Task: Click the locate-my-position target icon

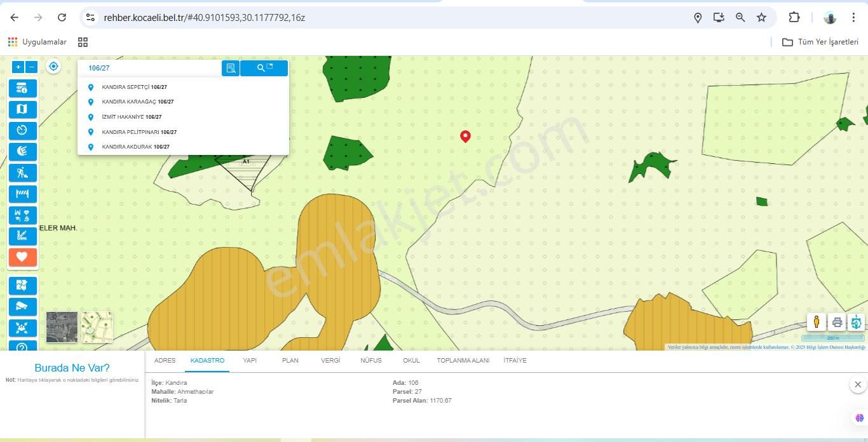Action: point(53,66)
